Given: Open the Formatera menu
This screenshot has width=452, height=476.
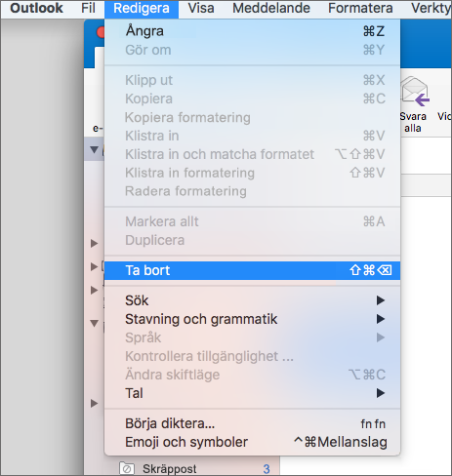Looking at the screenshot, I should click(360, 8).
